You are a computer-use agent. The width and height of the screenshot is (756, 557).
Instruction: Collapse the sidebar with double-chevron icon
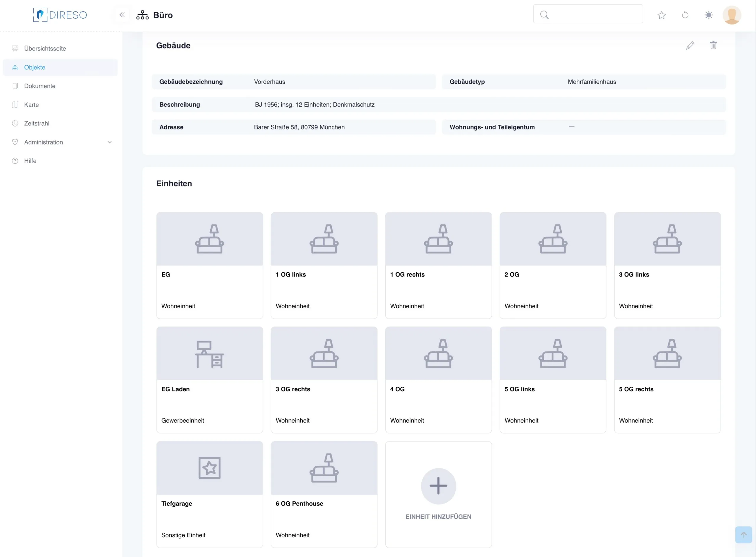point(122,15)
